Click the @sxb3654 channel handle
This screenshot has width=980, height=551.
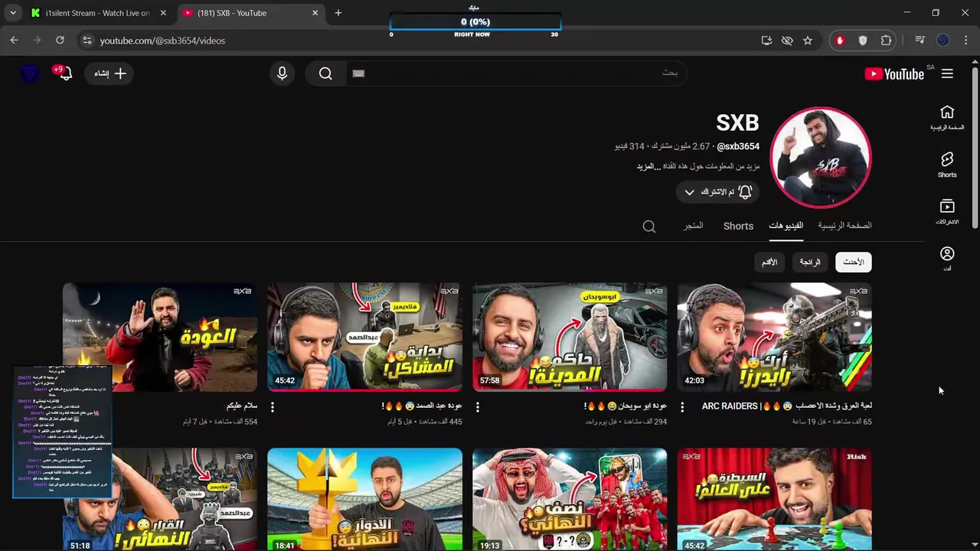(x=738, y=147)
